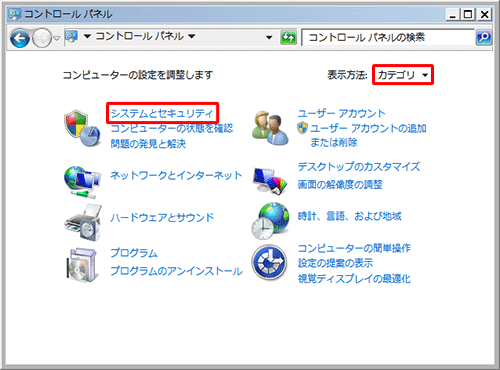This screenshot has width=500, height=370.
Task: Open コンピューターの簡単操作 link
Action: [x=354, y=248]
